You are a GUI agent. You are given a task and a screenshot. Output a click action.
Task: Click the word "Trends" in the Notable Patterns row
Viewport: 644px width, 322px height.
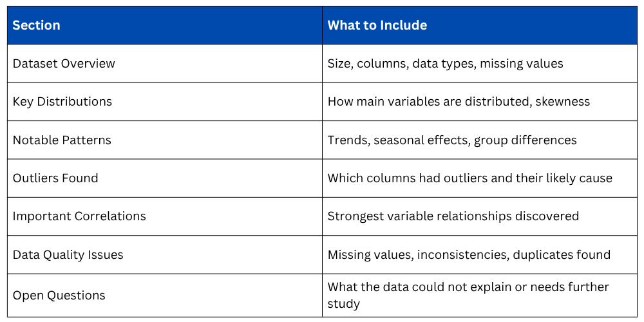pyautogui.click(x=346, y=140)
